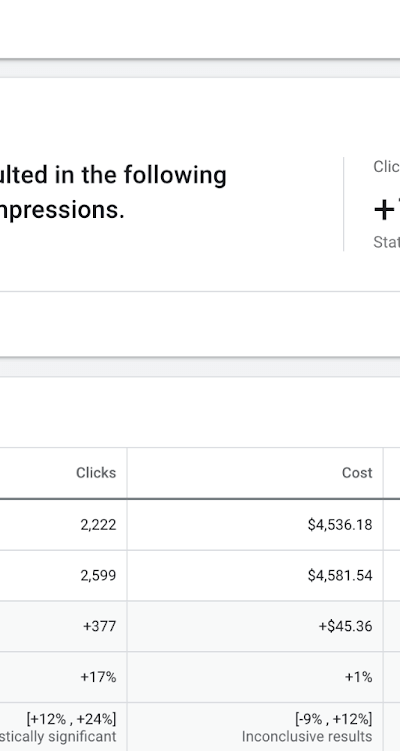Screen dimensions: 400x751
Task: Click the Clicks column header
Action: pyautogui.click(x=96, y=473)
